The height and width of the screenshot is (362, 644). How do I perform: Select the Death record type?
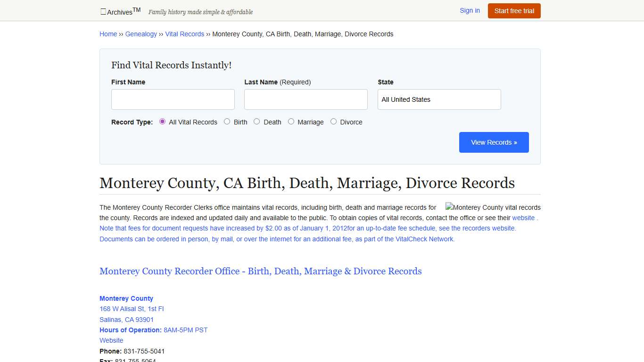pyautogui.click(x=256, y=121)
